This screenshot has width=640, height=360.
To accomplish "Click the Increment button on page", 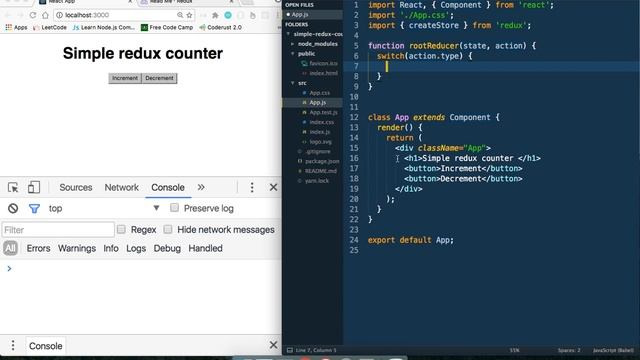I will pyautogui.click(x=125, y=78).
